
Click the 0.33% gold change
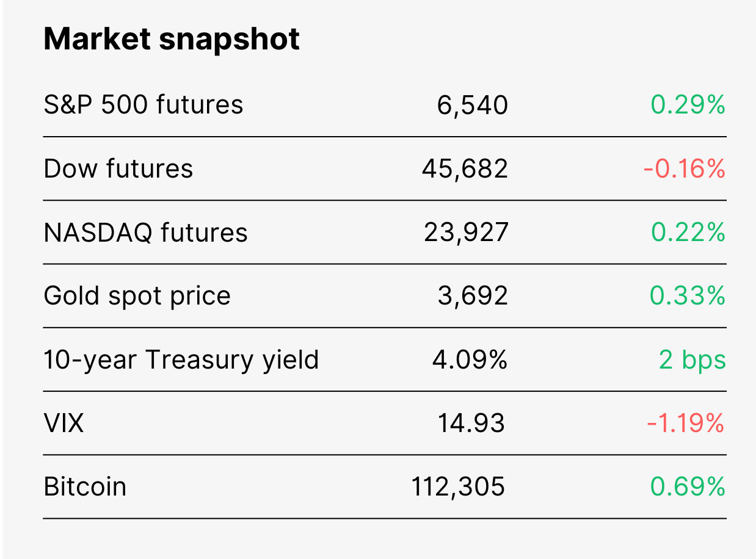point(688,296)
